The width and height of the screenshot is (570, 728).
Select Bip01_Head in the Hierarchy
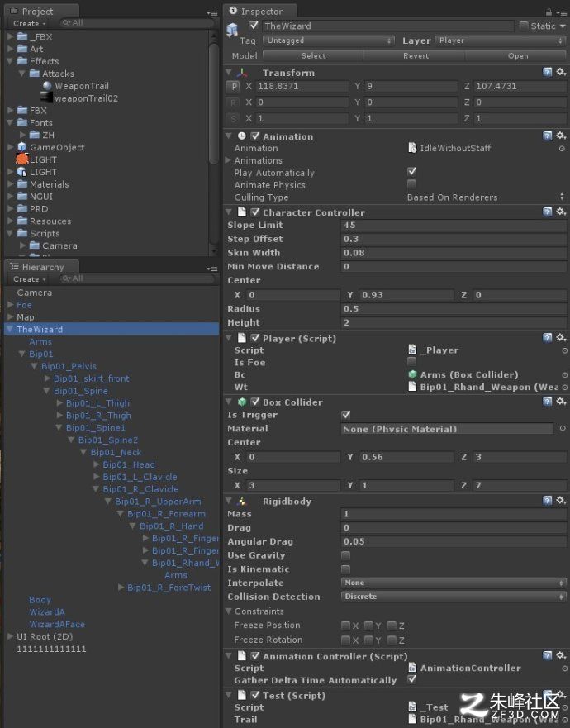pyautogui.click(x=129, y=464)
